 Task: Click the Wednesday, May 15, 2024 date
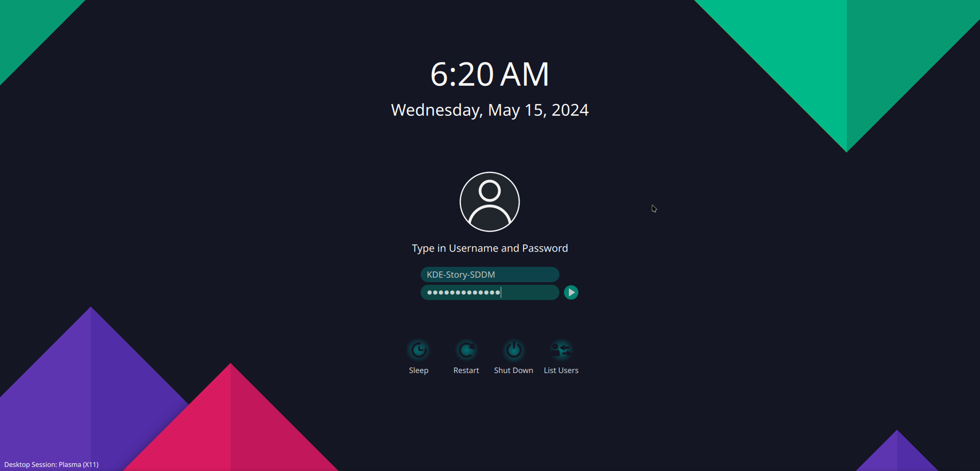click(489, 110)
